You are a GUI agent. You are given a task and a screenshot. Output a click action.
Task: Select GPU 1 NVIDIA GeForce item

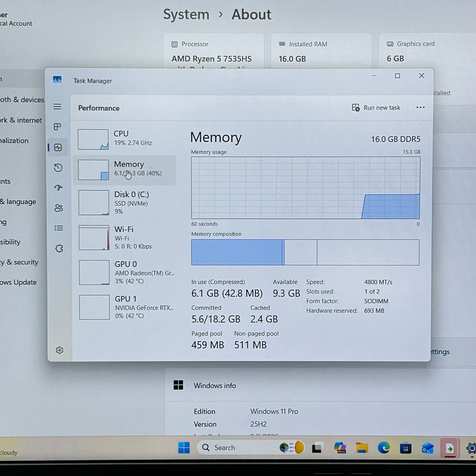(125, 307)
